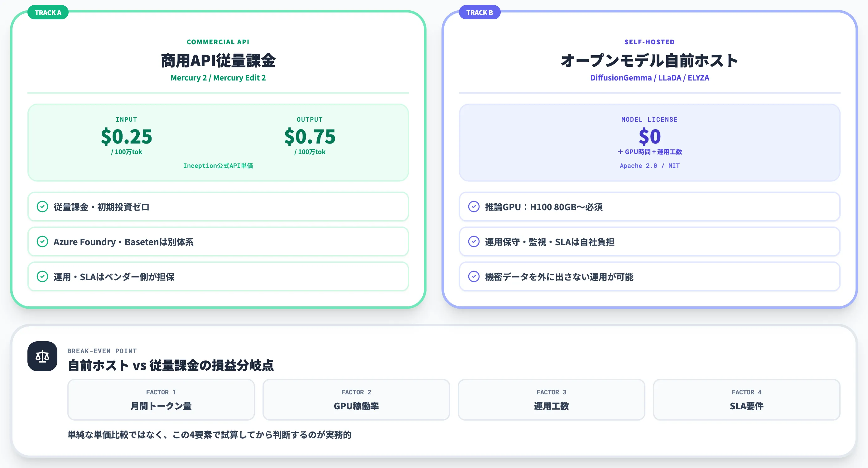Click check icon beside 機密データを外に出さない運用が可能
This screenshot has width=868, height=468.
coord(474,276)
